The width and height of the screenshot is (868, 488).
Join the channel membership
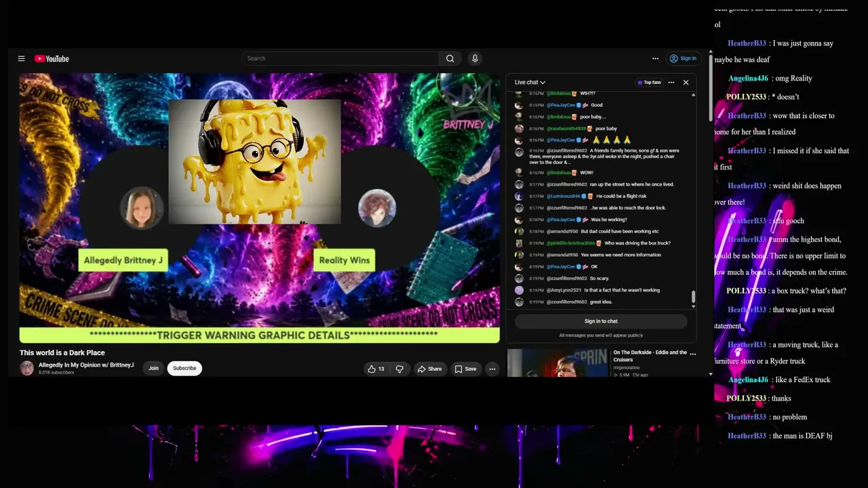[154, 369]
